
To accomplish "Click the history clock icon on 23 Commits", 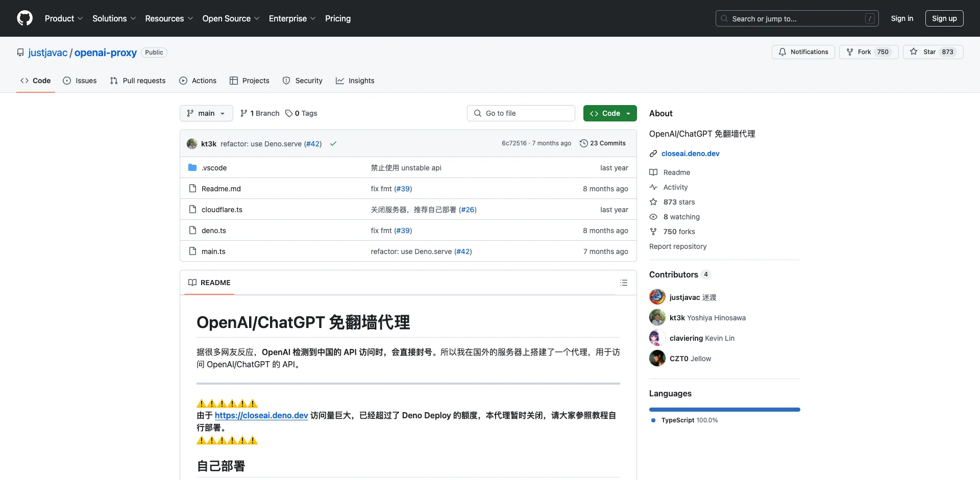I will [584, 143].
